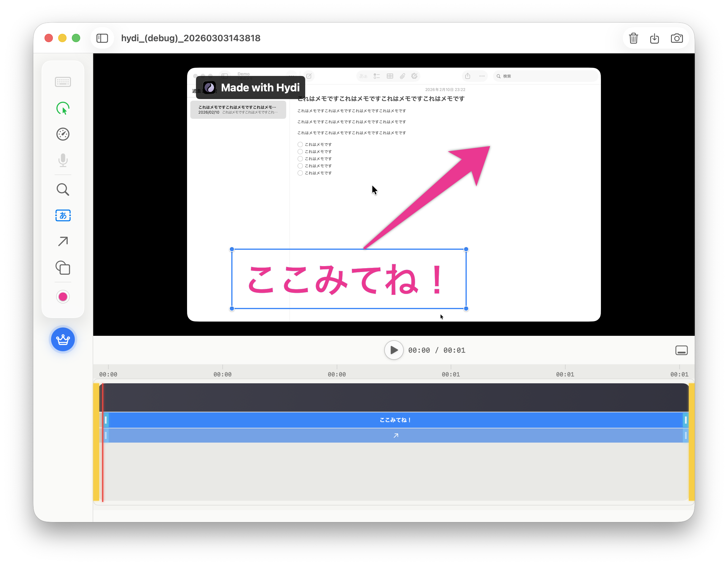Viewport: 728px width, 566px height.
Task: Toggle the green cursor highlight tool
Action: (x=64, y=108)
